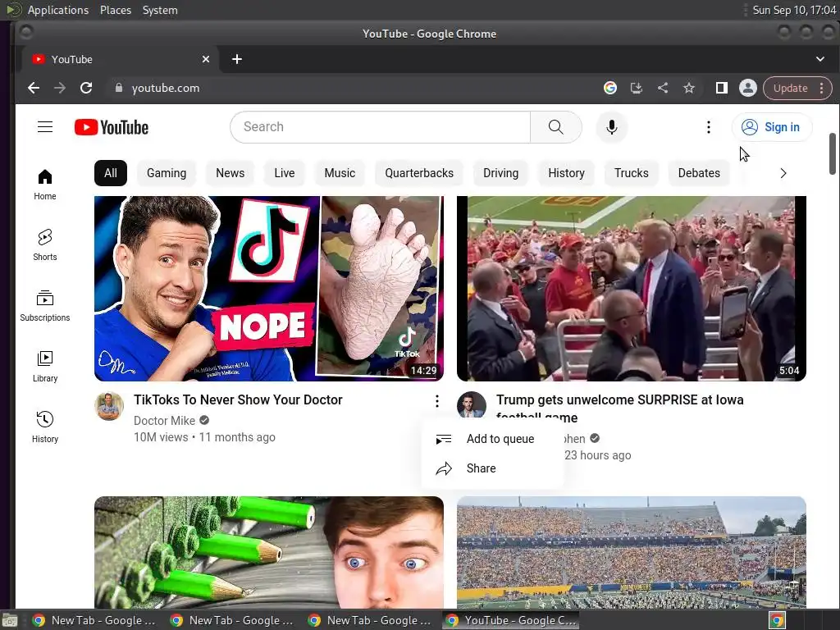840x630 pixels.
Task: Select the All filter chip
Action: click(x=111, y=173)
